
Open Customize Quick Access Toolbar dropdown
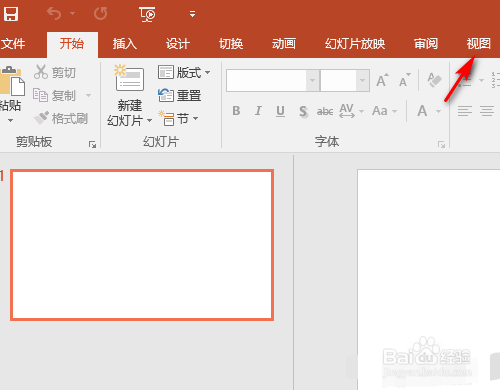point(192,14)
